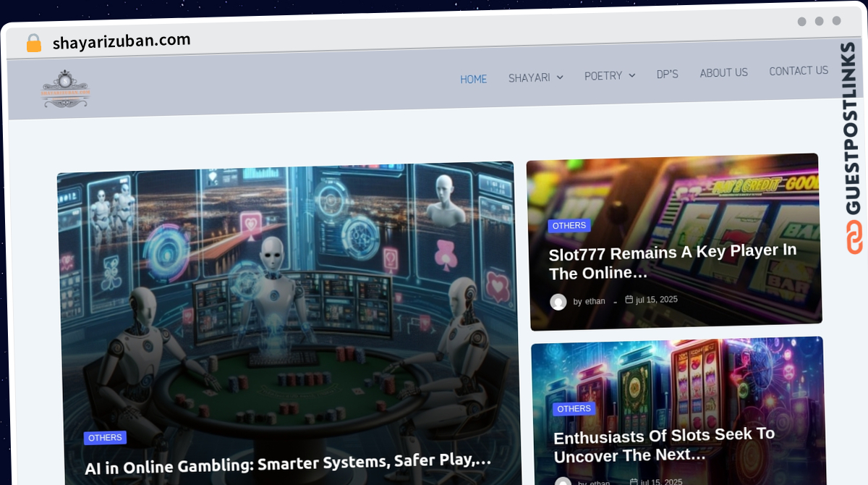Open the "AI in Online Gambling" article title
The image size is (868, 485).
pos(288,463)
